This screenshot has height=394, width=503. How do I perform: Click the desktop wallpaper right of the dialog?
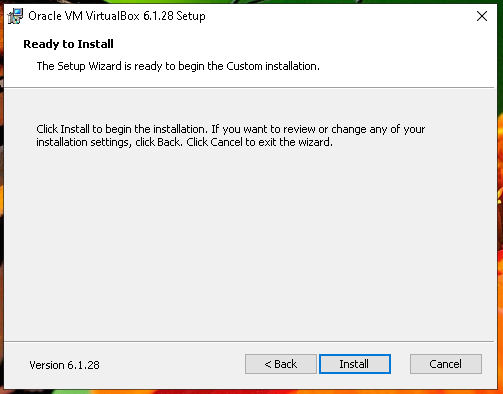500,200
